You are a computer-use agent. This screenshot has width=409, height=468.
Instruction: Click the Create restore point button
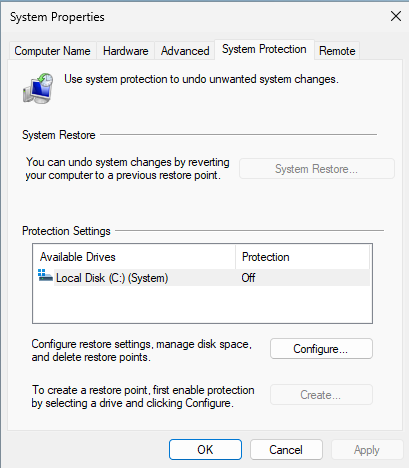click(x=321, y=395)
